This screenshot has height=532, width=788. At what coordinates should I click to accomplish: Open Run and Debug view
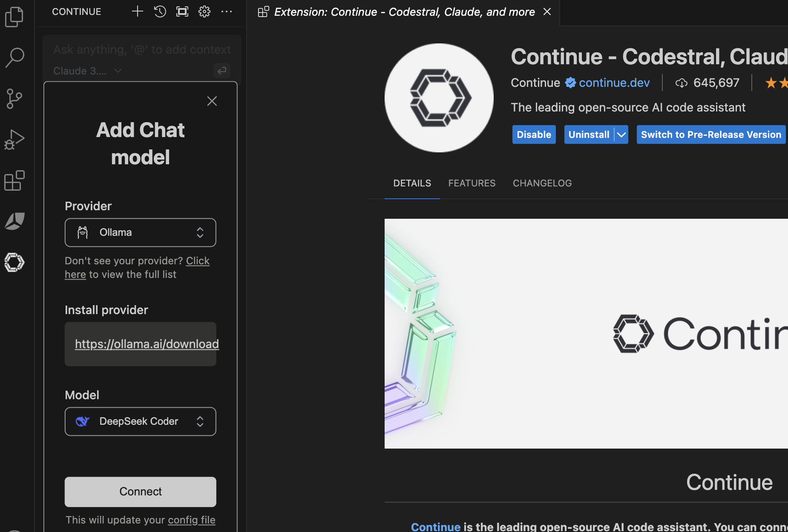point(14,140)
